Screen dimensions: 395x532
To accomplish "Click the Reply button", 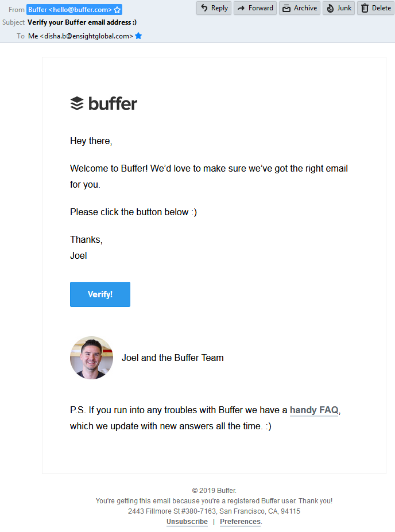I will point(214,8).
